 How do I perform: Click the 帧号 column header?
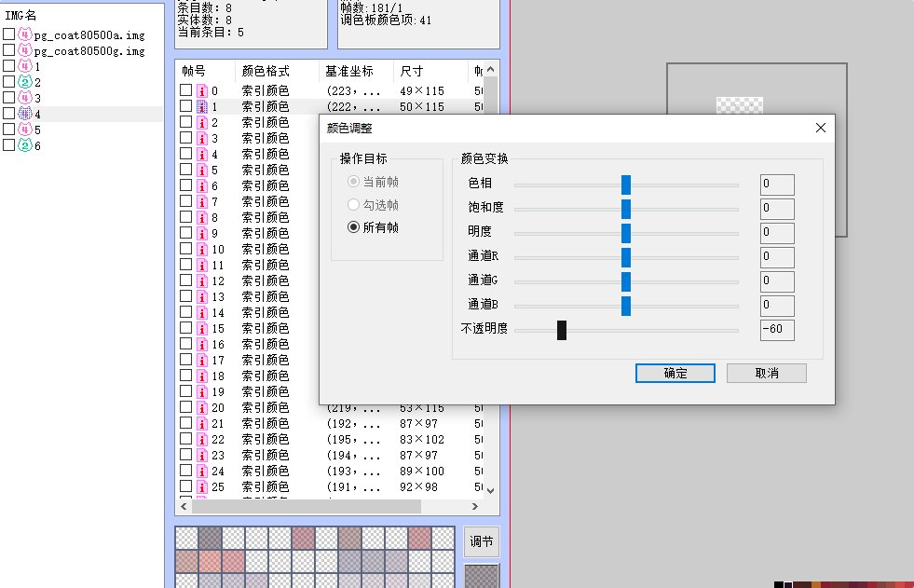pos(205,71)
